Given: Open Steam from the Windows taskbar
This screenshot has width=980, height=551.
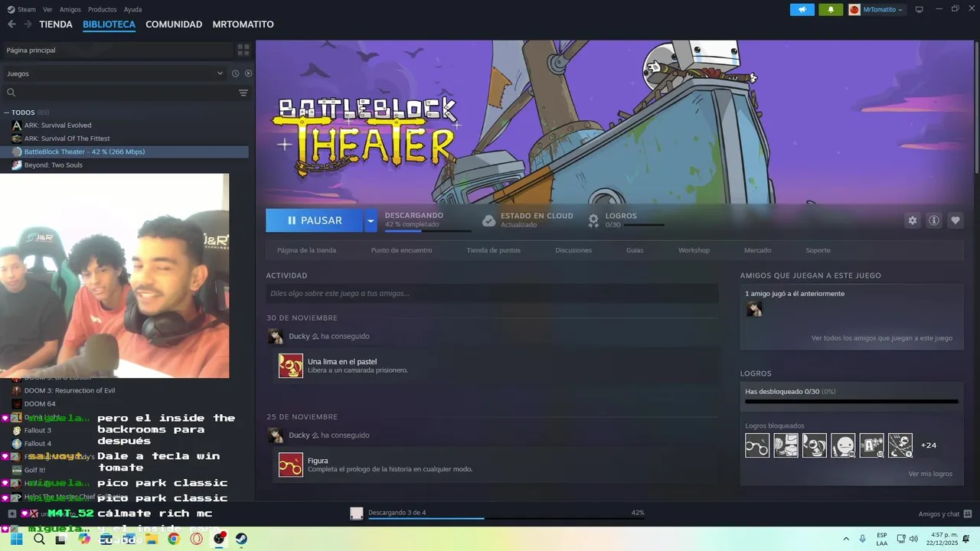Looking at the screenshot, I should (241, 539).
